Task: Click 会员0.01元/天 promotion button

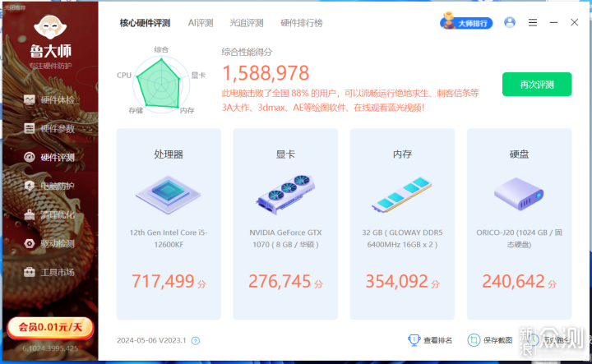Action: point(50,327)
